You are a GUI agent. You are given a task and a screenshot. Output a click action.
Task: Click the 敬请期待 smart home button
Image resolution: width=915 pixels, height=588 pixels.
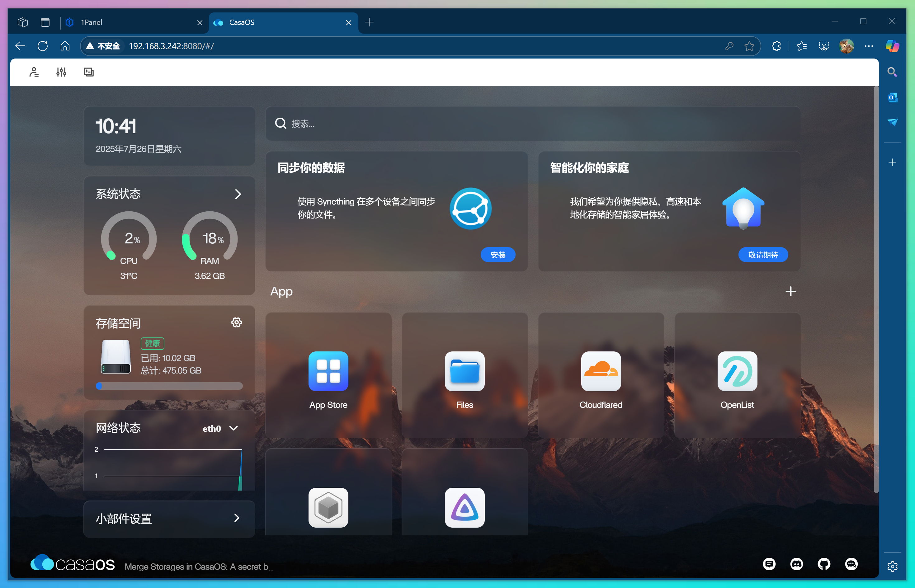click(763, 255)
